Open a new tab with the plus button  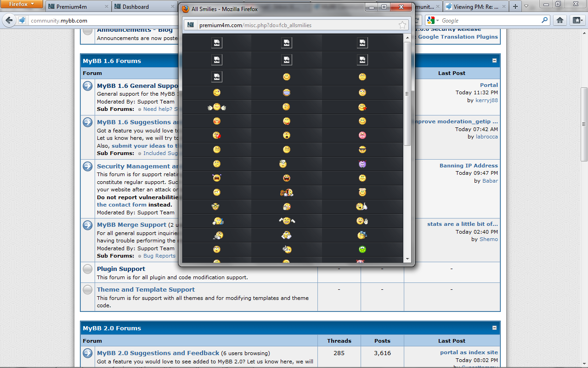point(515,6)
